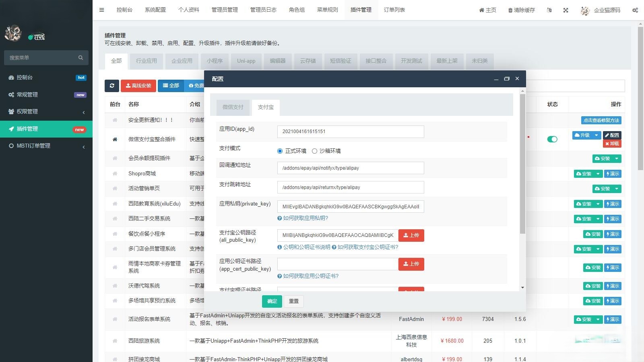Click help icon beside 如何获取应用公钥证书
This screenshot has width=644, height=362.
click(279, 276)
